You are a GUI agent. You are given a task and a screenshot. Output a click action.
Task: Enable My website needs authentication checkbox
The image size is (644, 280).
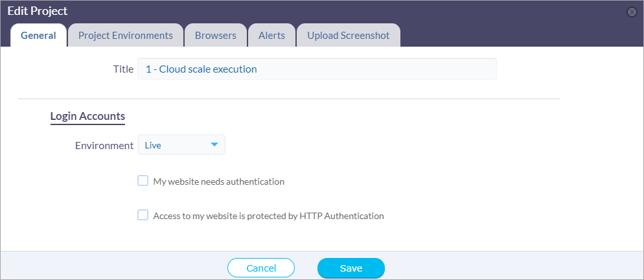[143, 180]
